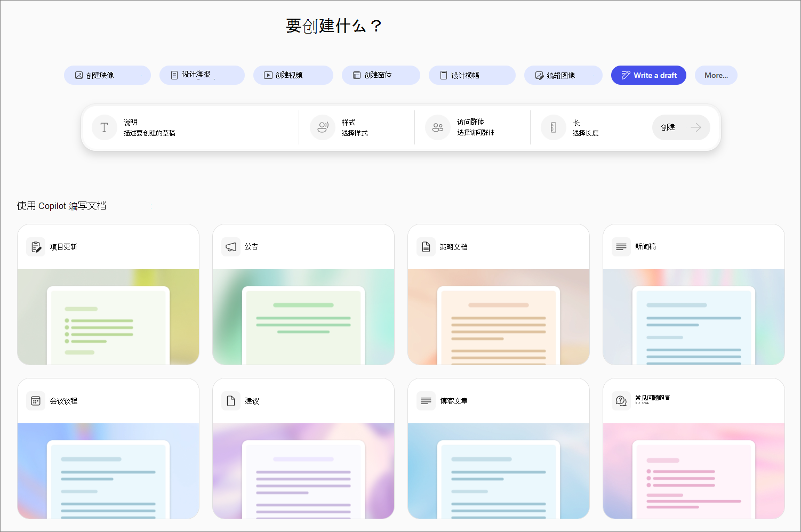The height and width of the screenshot is (532, 801).
Task: Click the 要创建什么？ heading
Action: [334, 26]
